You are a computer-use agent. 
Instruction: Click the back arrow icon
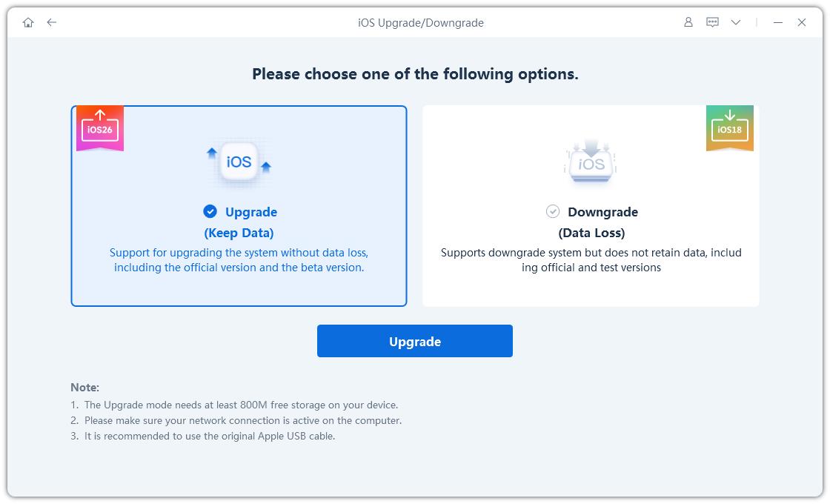[51, 22]
